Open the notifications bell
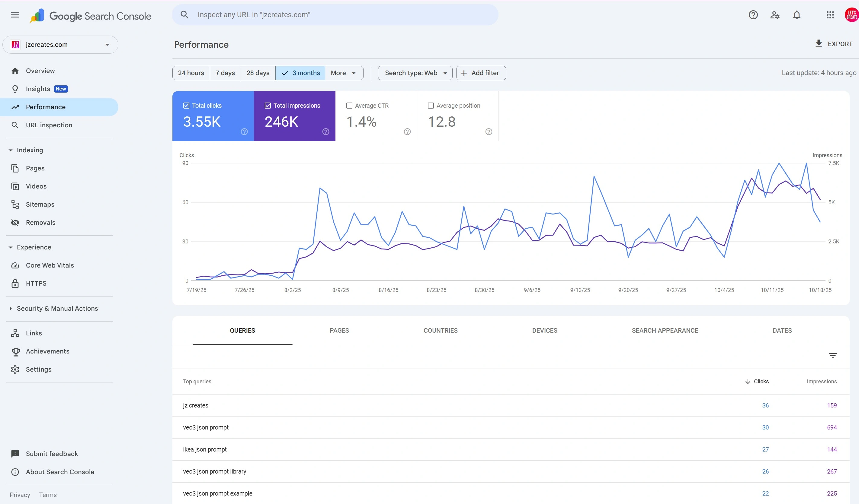 tap(796, 15)
